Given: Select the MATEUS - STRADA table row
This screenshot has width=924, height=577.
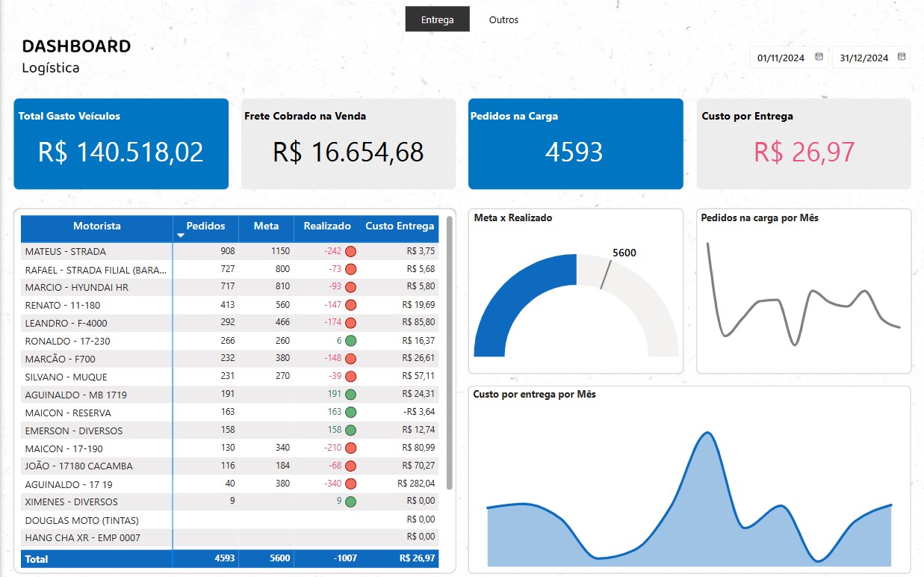Looking at the screenshot, I should tap(97, 251).
